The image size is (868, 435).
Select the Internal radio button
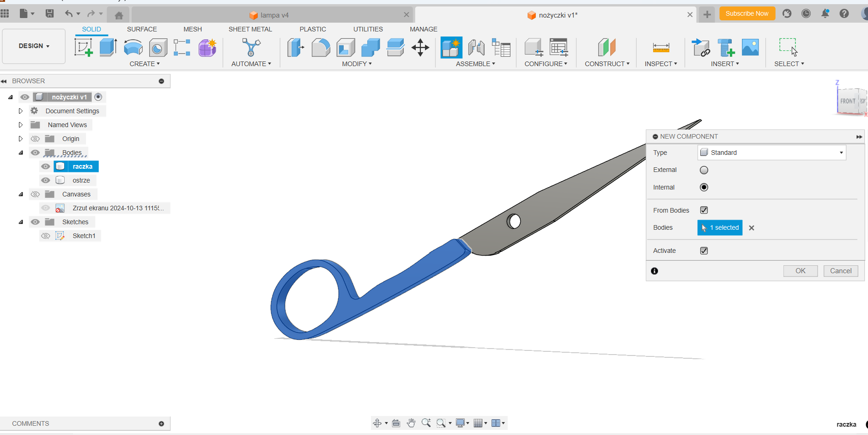tap(704, 187)
